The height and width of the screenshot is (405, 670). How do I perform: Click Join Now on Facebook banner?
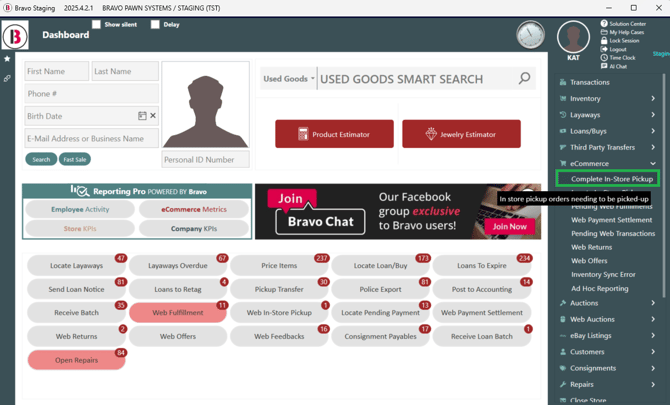(509, 226)
